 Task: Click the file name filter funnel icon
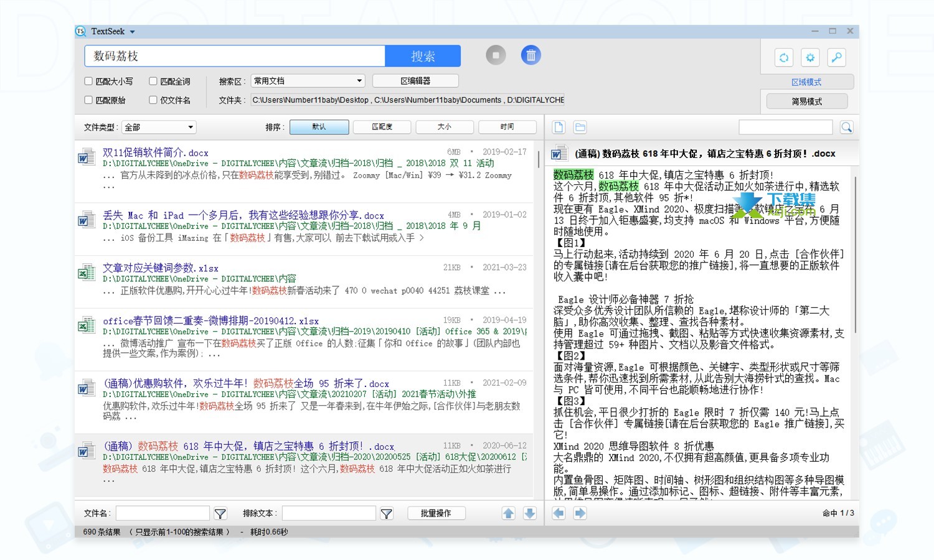(x=220, y=513)
